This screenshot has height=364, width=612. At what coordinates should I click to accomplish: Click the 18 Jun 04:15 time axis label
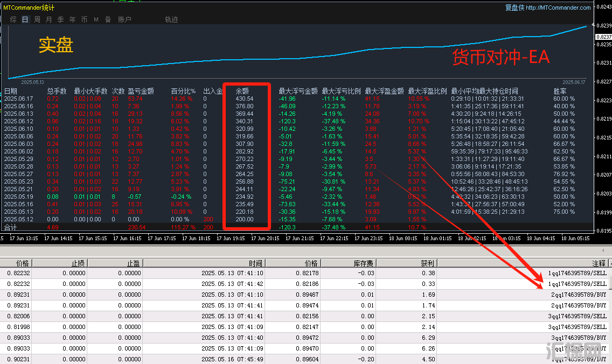click(x=541, y=238)
